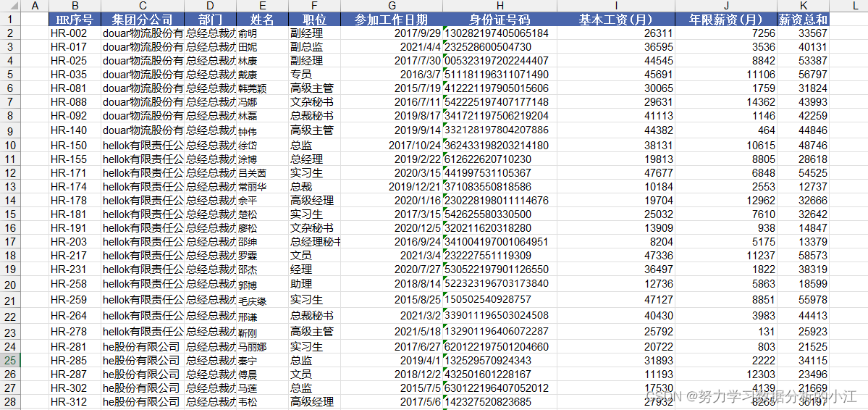
Task: Click the 总裁 position cell in HR-174 row
Action: 314,186
